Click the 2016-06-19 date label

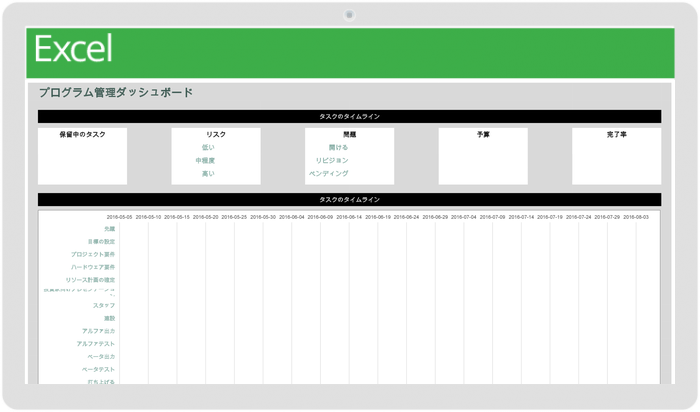point(378,217)
